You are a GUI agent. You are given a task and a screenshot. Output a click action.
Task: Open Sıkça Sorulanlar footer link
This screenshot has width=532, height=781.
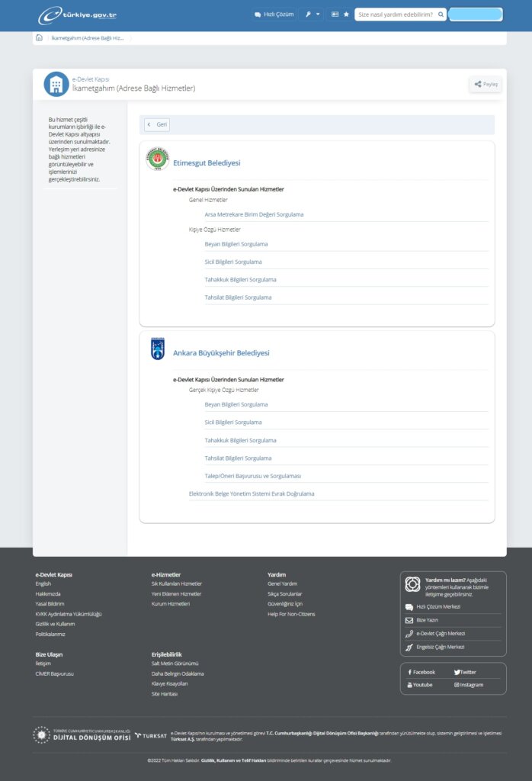click(284, 593)
